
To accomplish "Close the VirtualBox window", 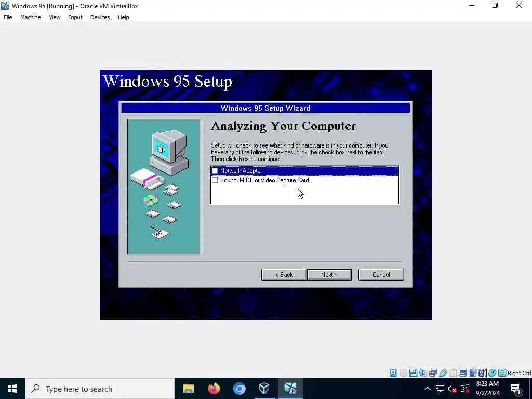I will (519, 6).
